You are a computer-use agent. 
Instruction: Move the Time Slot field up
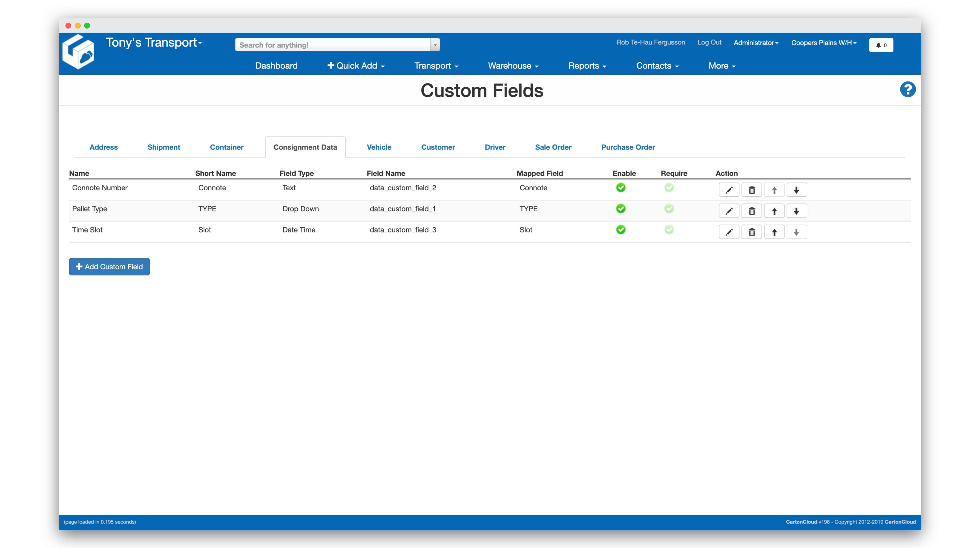tap(774, 231)
